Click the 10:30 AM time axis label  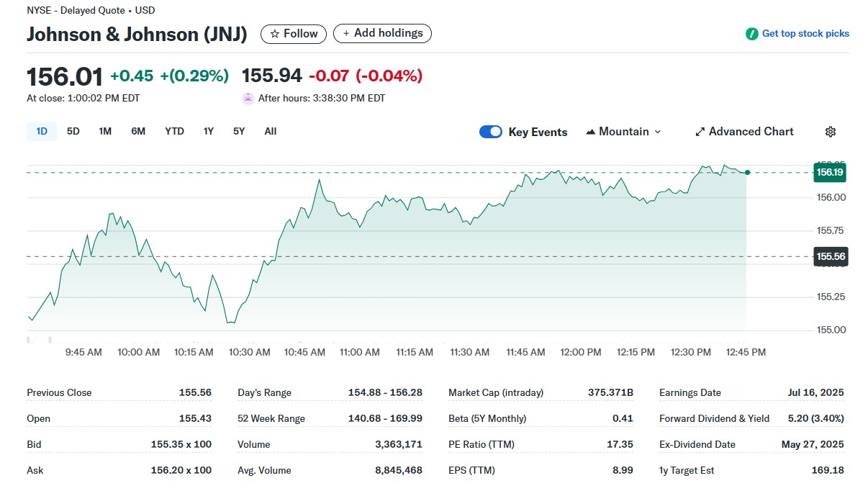click(249, 352)
